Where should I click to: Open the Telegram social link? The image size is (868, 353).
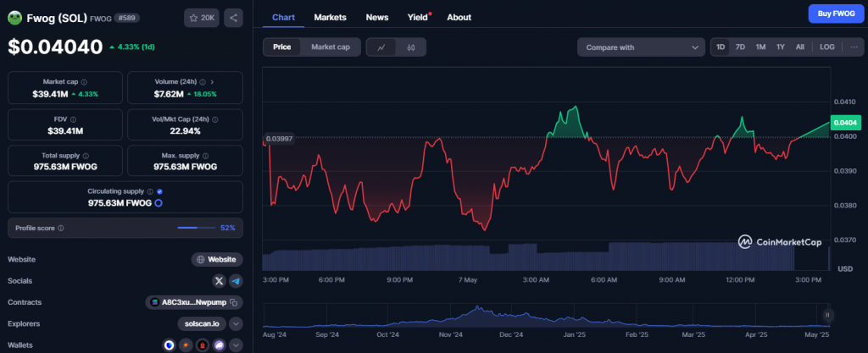click(x=236, y=281)
